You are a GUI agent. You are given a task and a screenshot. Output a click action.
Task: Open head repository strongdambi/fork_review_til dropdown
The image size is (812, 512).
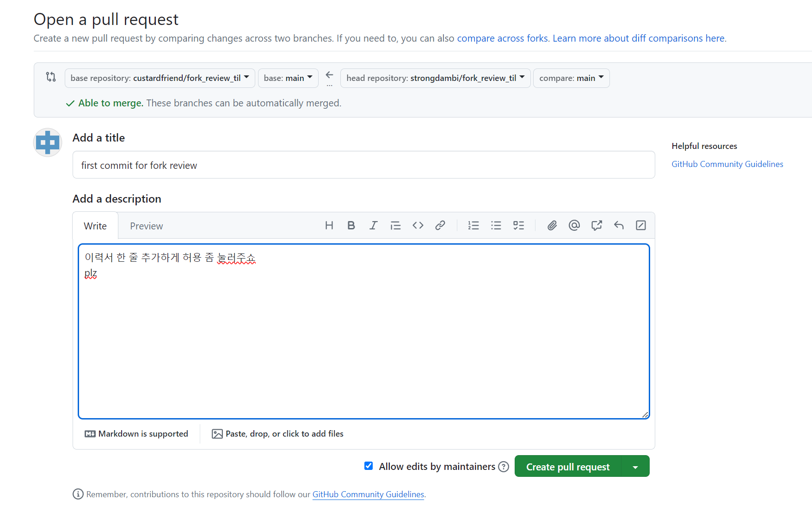tap(435, 78)
